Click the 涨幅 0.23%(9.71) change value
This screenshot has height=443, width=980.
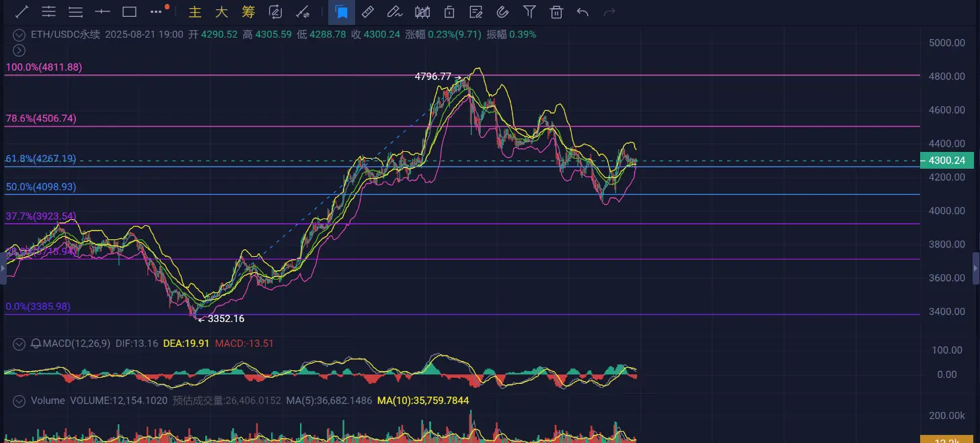coord(443,34)
